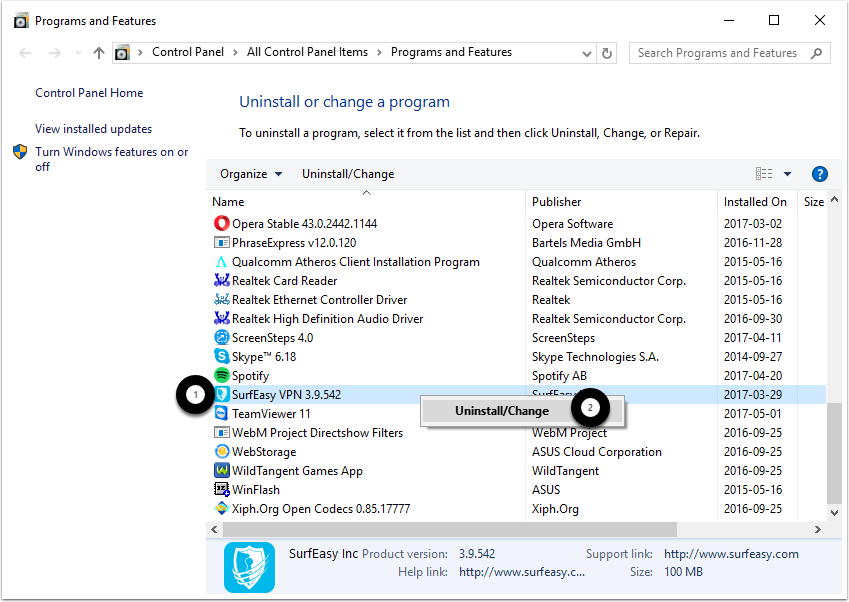Viewport: 849px width, 602px height.
Task: Expand the chevron after All Control Panel Items
Action: [x=380, y=53]
